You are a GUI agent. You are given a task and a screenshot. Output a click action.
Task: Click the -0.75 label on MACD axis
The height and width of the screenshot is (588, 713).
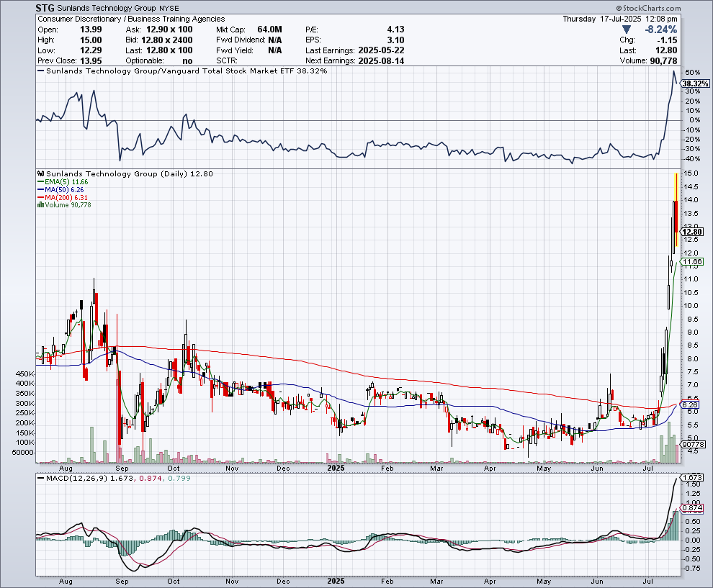coord(691,569)
